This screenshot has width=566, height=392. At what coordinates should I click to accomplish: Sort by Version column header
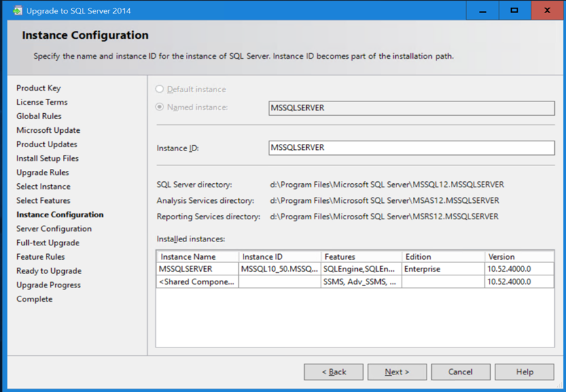[x=520, y=257]
